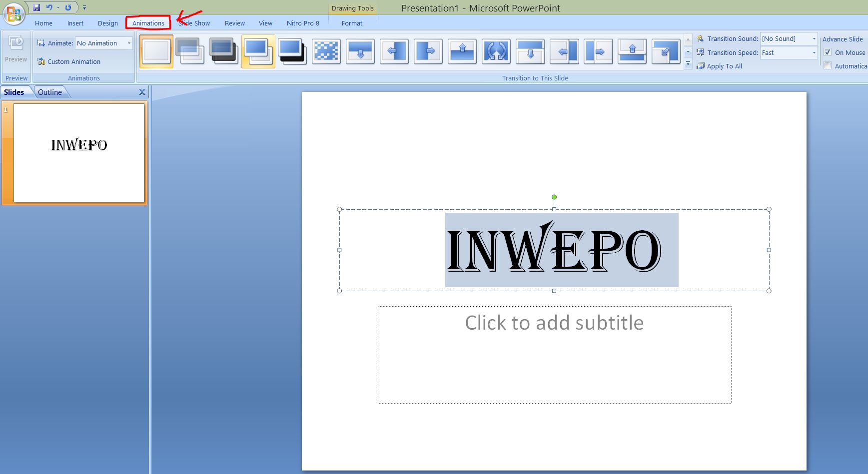Viewport: 868px width, 474px height.
Task: Apply the Uncover Right transition
Action: tap(598, 51)
